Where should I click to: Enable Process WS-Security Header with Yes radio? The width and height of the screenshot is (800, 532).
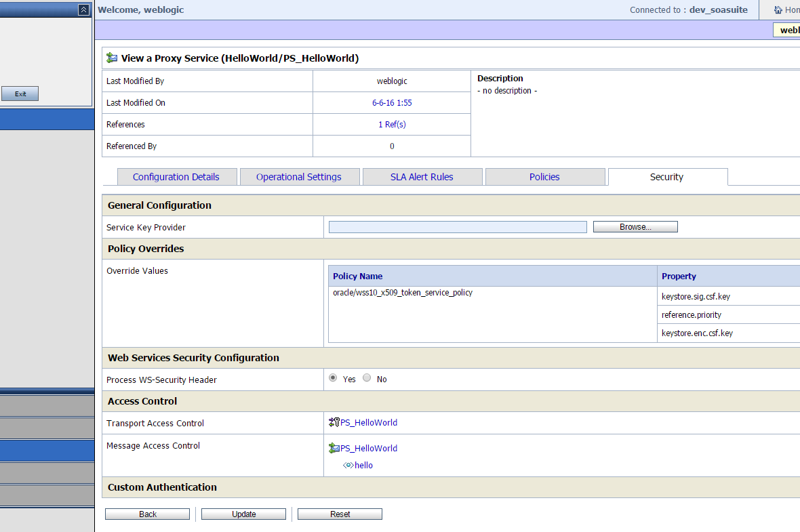(x=332, y=377)
